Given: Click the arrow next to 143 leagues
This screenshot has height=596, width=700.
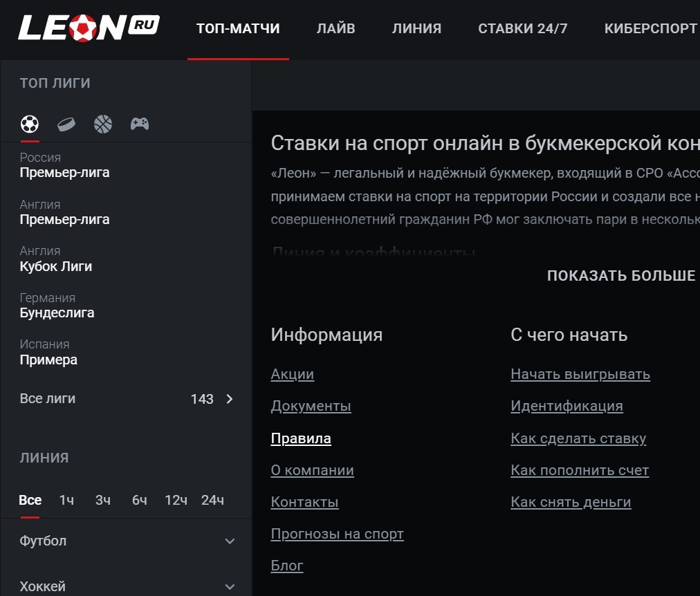Looking at the screenshot, I should 230,399.
